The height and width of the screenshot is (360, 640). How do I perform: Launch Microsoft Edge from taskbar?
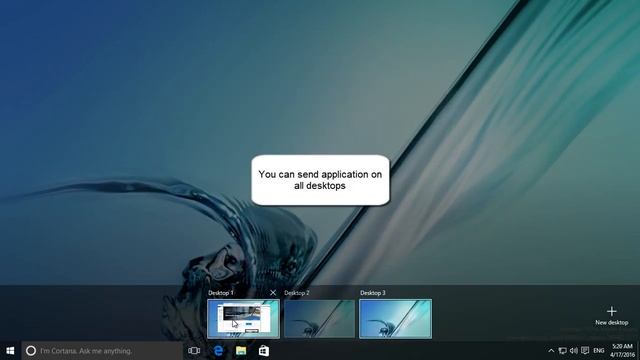click(x=218, y=351)
